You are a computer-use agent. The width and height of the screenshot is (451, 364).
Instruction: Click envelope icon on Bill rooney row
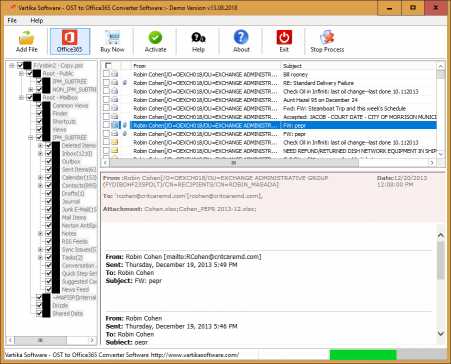pyautogui.click(x=115, y=74)
